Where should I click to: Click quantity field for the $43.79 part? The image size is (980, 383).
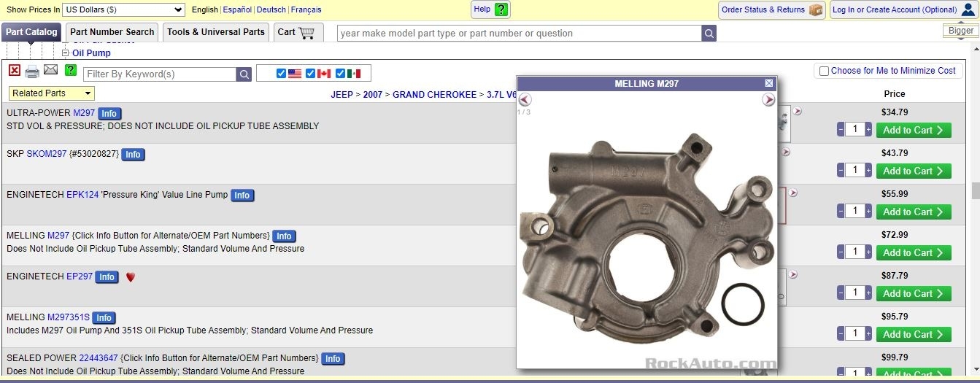[x=854, y=171]
